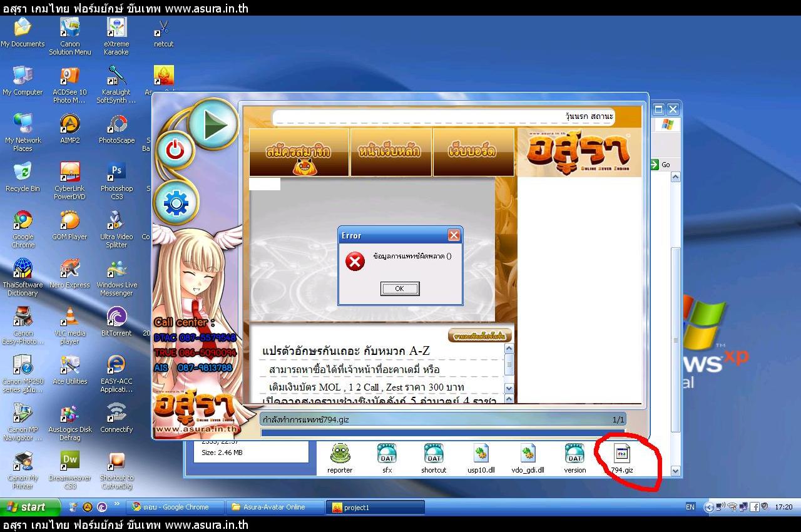Open the blue gear settings button
This screenshot has height=532, width=801.
tap(176, 203)
